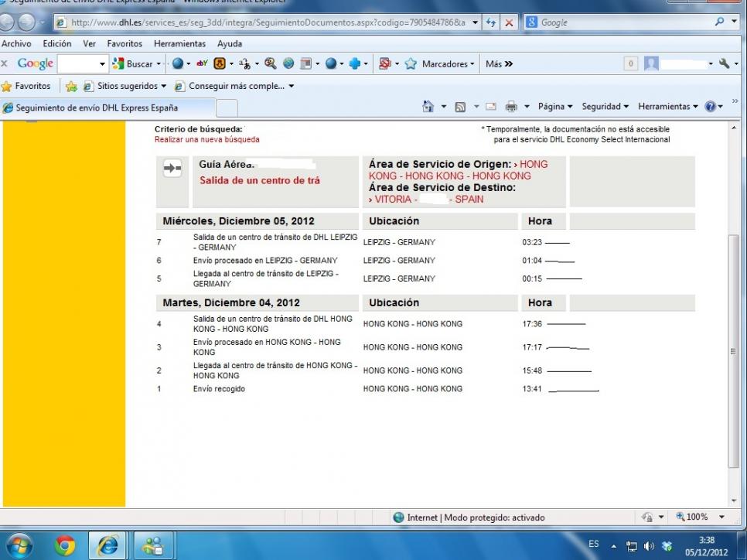This screenshot has width=747, height=560.
Task: Click the page vertical scrollbar thumb
Action: pyautogui.click(x=733, y=351)
